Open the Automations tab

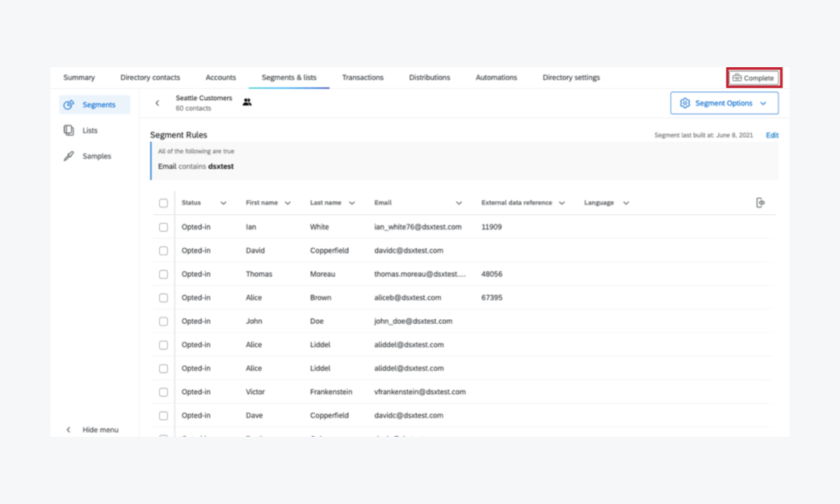496,77
